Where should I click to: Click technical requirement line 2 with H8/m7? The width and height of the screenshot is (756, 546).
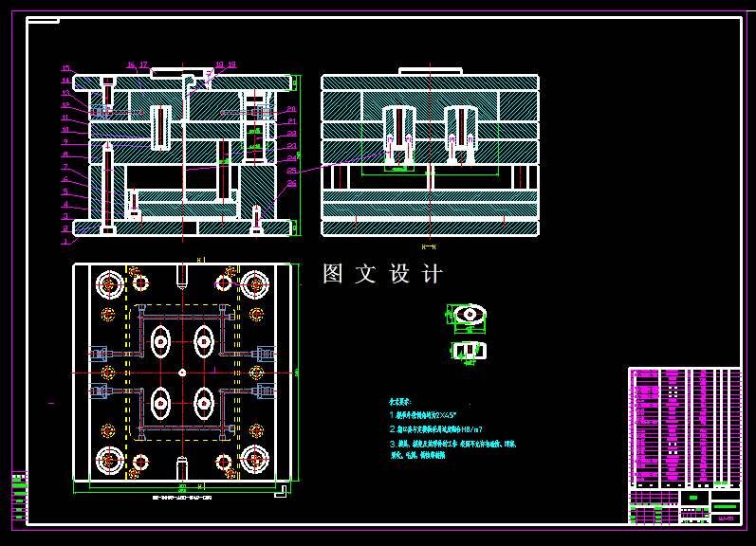tap(435, 428)
